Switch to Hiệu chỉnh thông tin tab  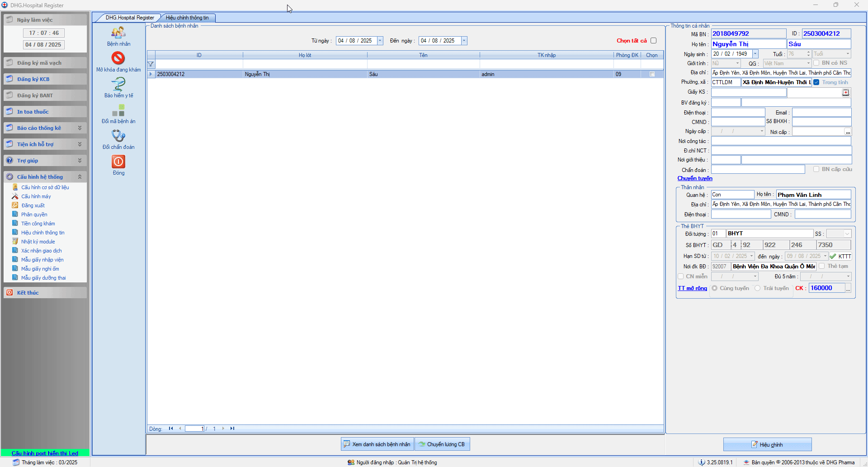pos(187,18)
